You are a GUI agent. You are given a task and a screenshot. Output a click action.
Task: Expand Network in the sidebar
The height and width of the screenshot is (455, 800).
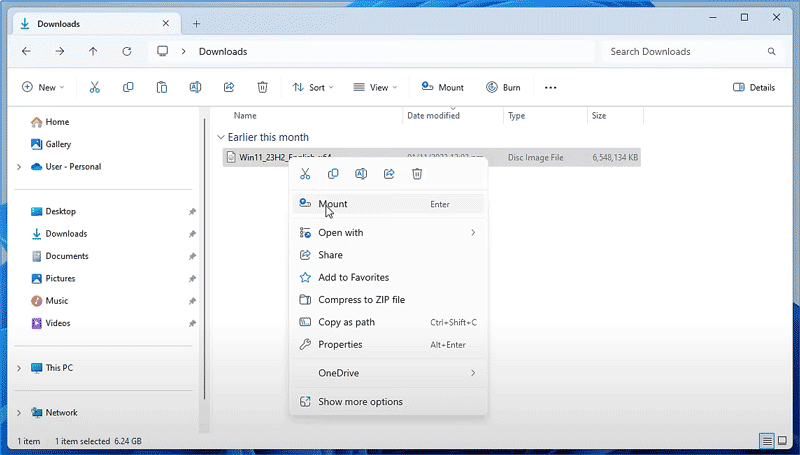point(19,413)
